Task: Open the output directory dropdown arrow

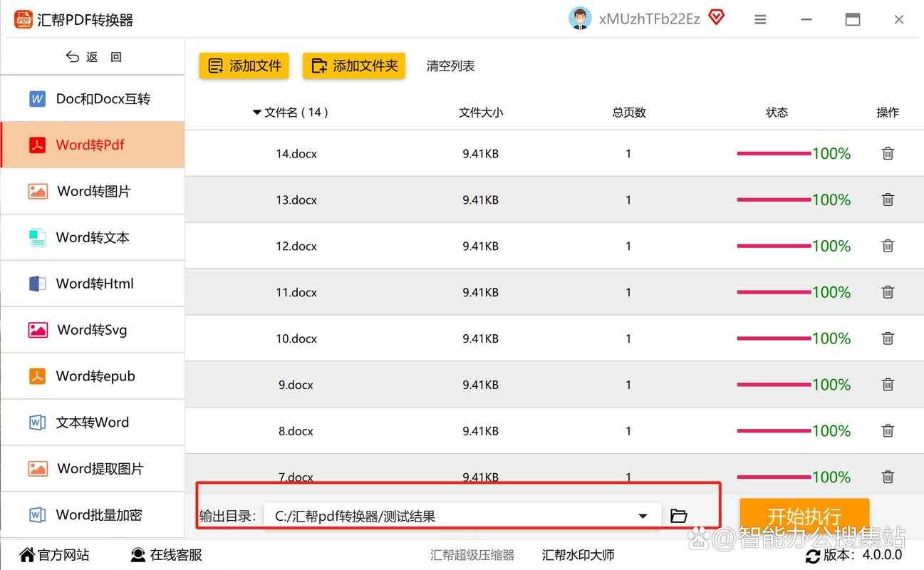Action: click(643, 515)
